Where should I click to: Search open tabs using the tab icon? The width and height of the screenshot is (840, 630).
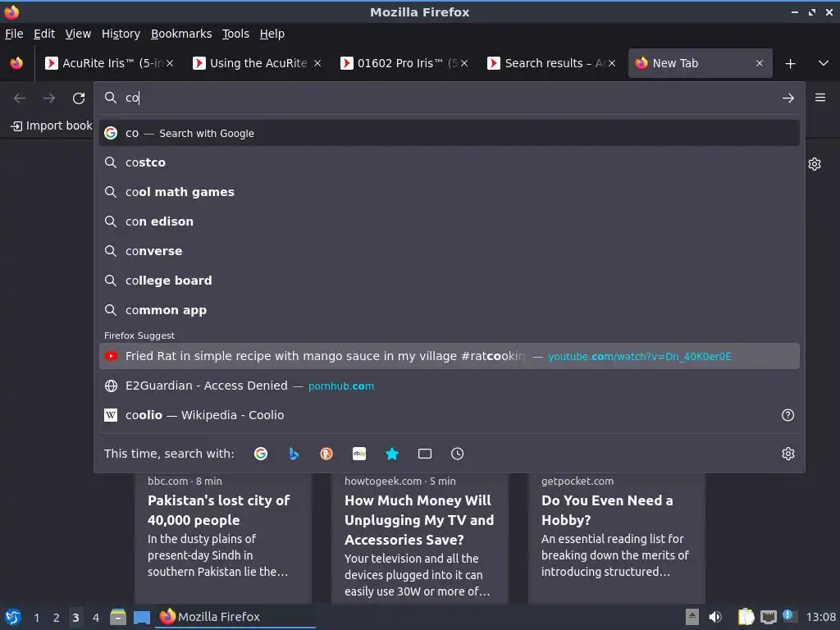pos(425,454)
